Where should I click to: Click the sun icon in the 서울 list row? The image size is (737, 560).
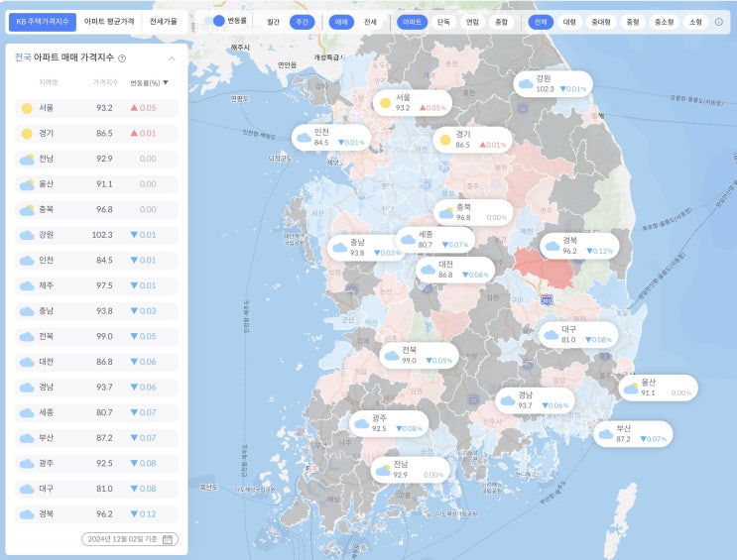[27, 108]
